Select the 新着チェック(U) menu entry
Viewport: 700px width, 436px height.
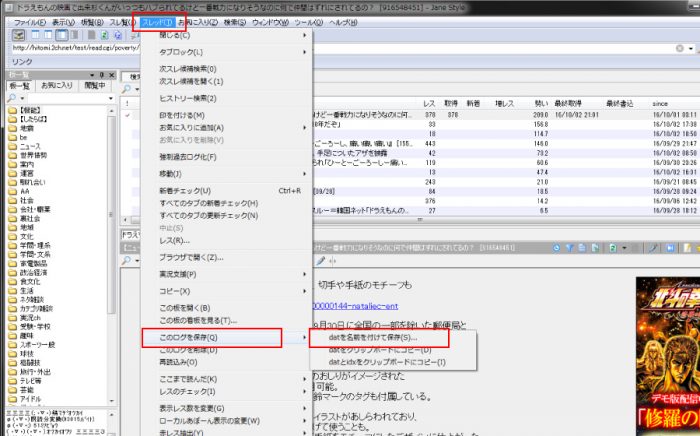click(x=226, y=191)
